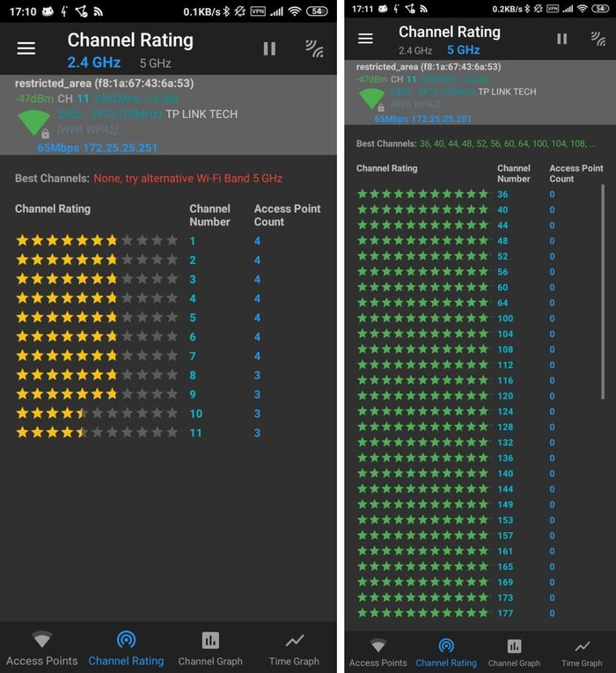
Task: Select channel 124 in 5 GHz list
Action: click(x=505, y=412)
